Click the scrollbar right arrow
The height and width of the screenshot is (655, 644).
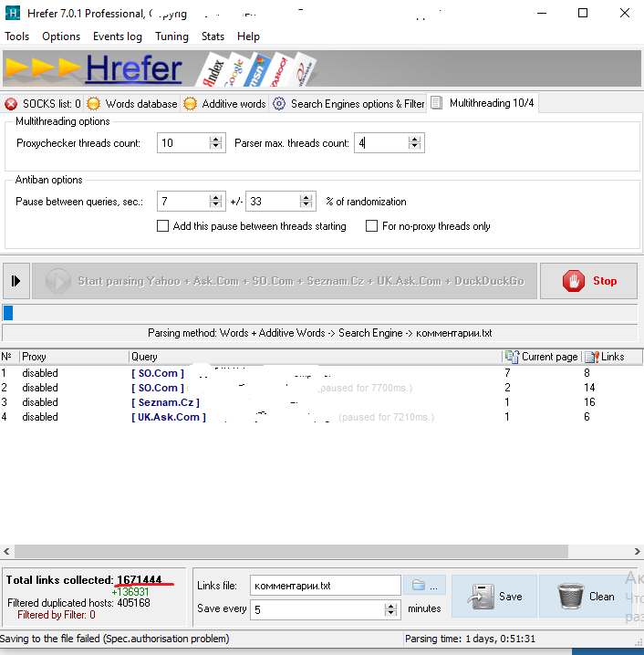[x=637, y=551]
